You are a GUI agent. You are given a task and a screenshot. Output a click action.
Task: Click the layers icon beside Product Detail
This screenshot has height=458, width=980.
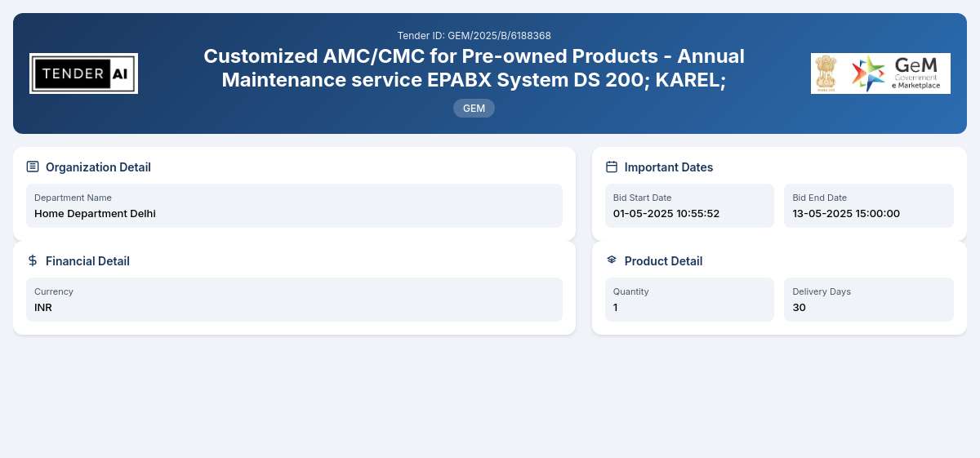click(612, 260)
